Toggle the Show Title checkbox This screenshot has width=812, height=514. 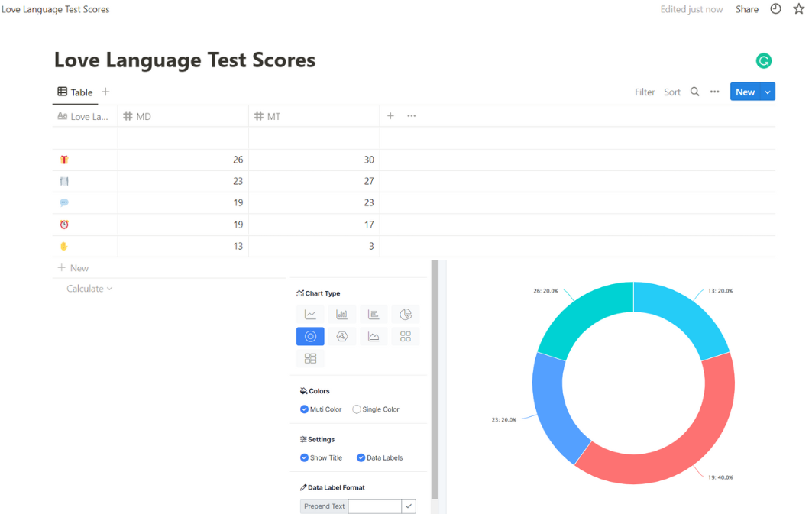pos(305,457)
